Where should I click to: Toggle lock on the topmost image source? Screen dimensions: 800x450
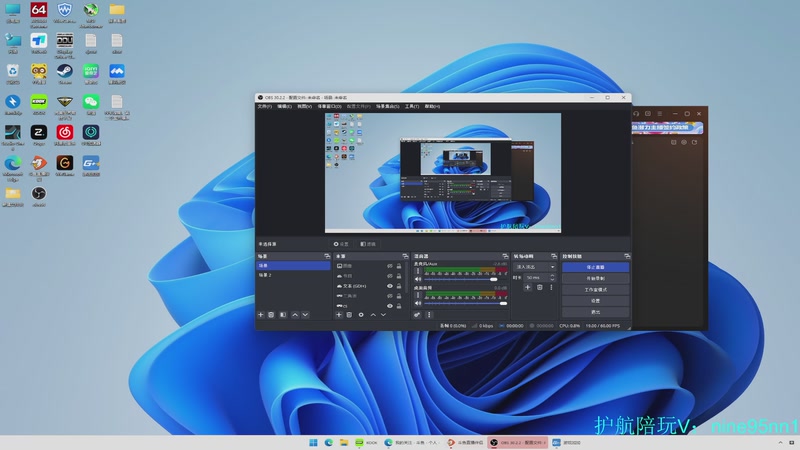[x=399, y=266]
